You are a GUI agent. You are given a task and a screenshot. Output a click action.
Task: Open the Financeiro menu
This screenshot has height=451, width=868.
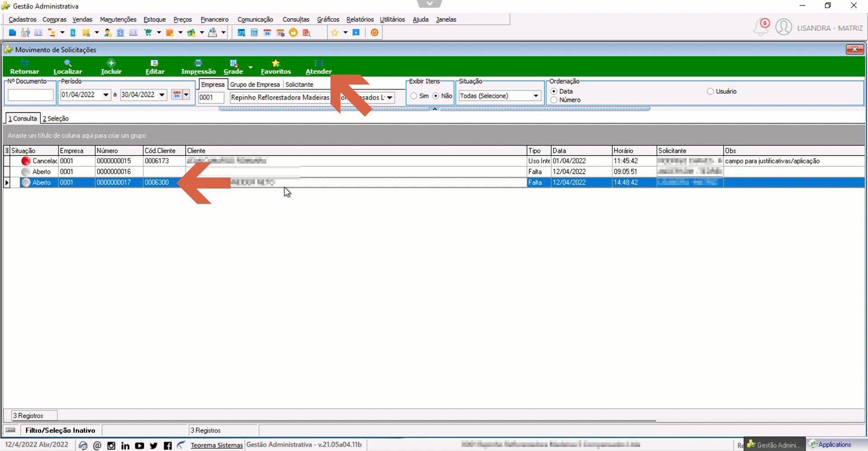point(214,19)
